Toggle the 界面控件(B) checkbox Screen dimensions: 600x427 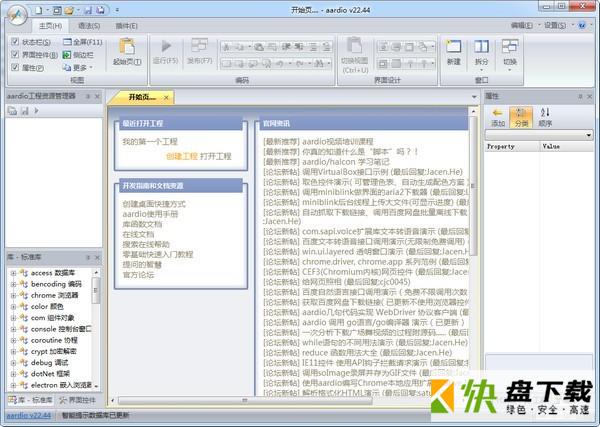pos(15,54)
